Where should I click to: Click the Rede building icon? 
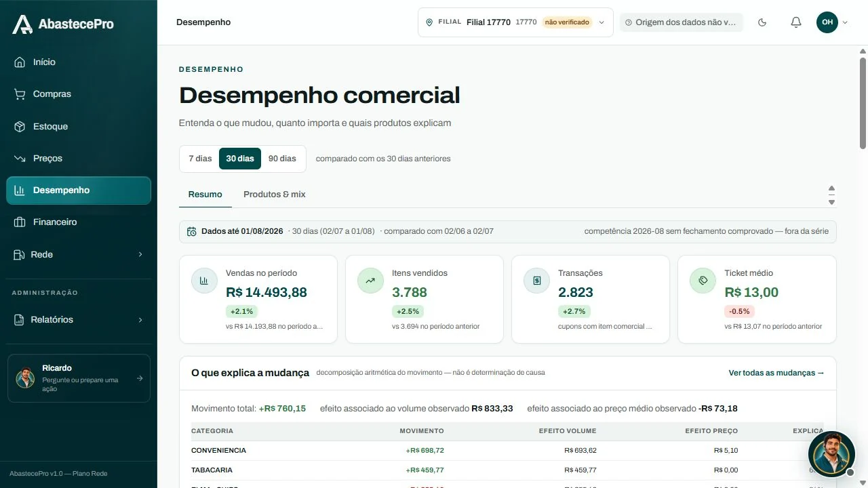click(18, 255)
